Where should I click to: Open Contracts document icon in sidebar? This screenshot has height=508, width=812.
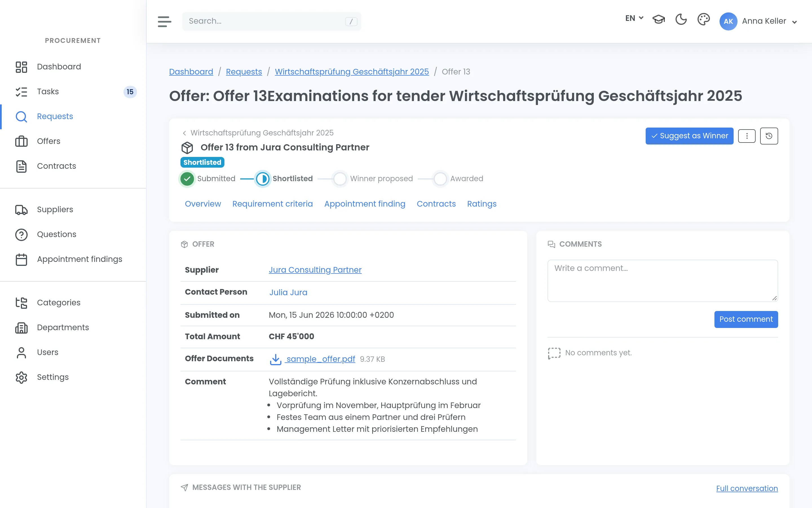[x=21, y=166]
